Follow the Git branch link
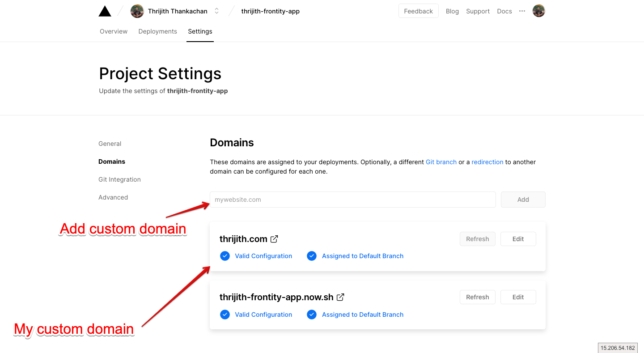This screenshot has height=353, width=644. [x=441, y=162]
